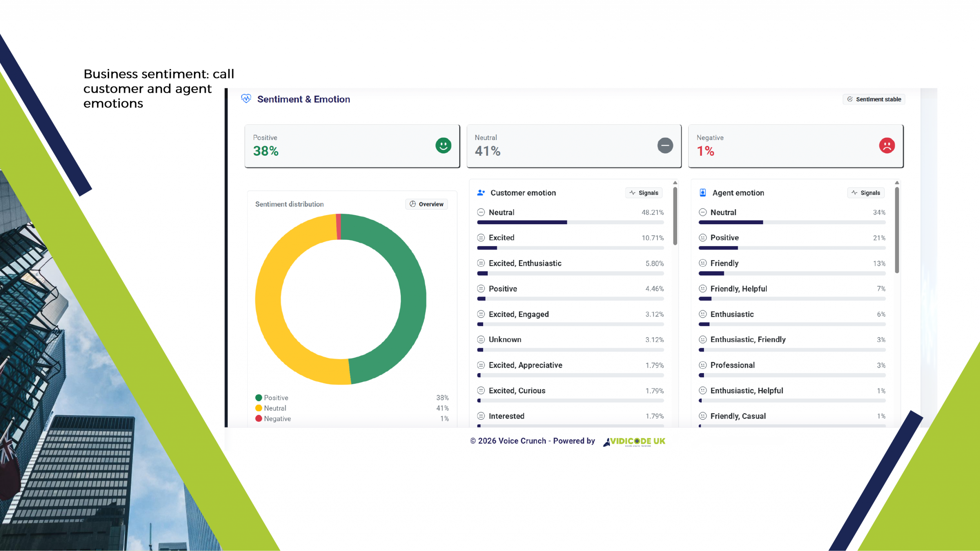Click the agent Neutral 34% progress bar

[x=792, y=222]
